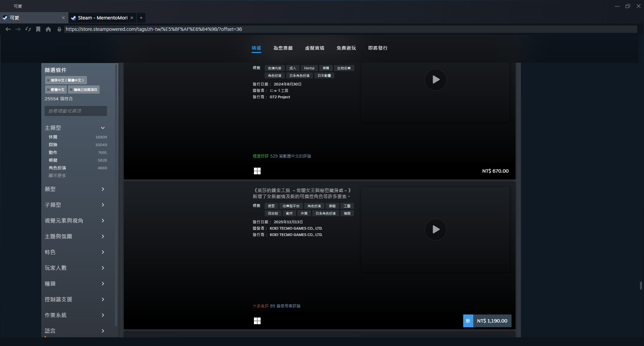
Task: Remove the 簡體中文 filter chip
Action: (x=48, y=80)
